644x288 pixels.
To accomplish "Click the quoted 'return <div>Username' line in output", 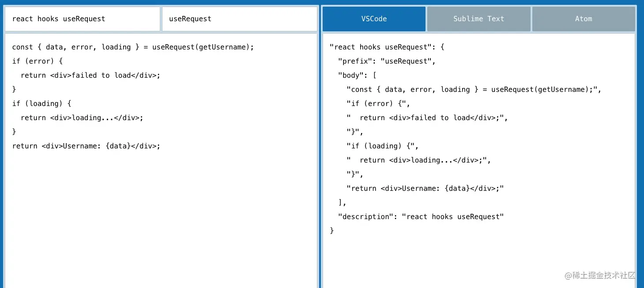I will (425, 189).
